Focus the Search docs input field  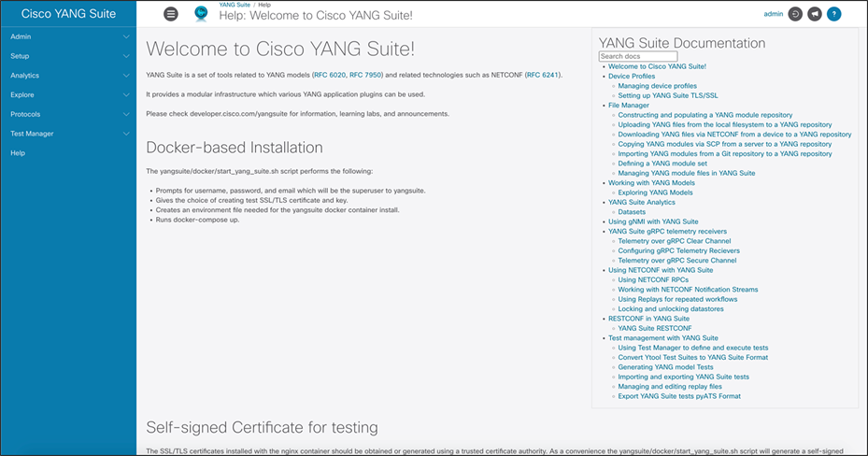[x=638, y=56]
